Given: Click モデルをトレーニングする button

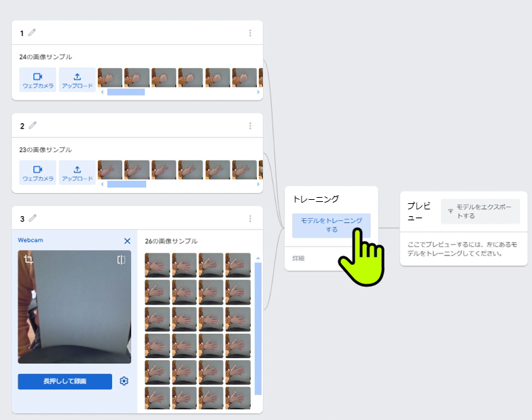Looking at the screenshot, I should point(331,225).
